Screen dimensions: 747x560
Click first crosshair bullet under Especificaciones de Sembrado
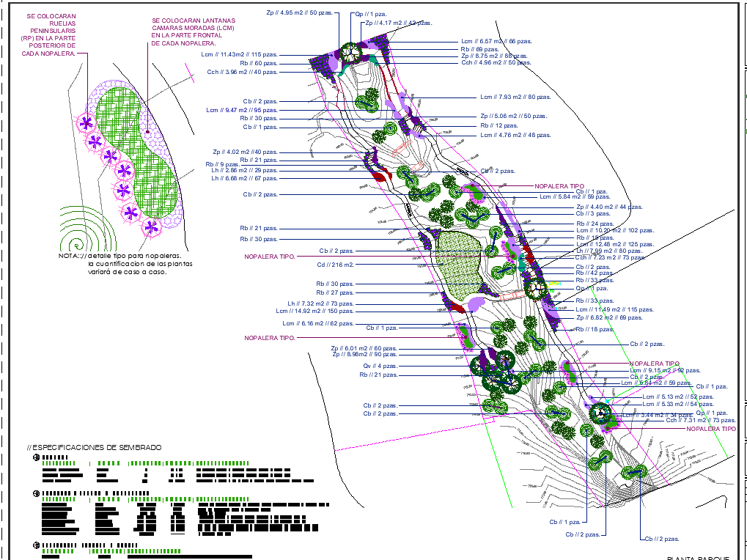[36, 458]
